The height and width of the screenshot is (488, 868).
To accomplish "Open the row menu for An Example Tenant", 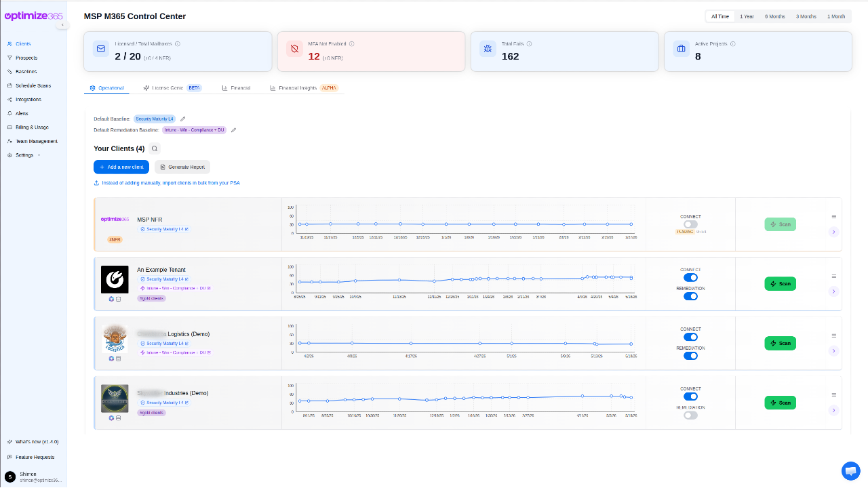I will tap(834, 276).
